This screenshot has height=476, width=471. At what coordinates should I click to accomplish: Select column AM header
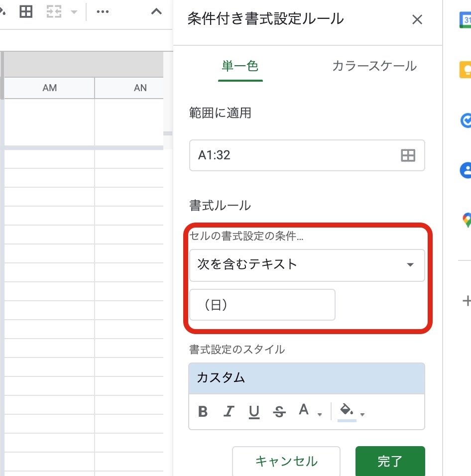pos(49,88)
